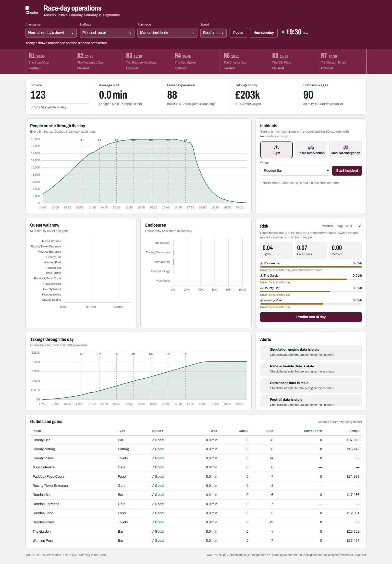Select the R3 The Roodee Handicap race
Viewport: 392px width, 564px height.
pyautogui.click(x=147, y=62)
